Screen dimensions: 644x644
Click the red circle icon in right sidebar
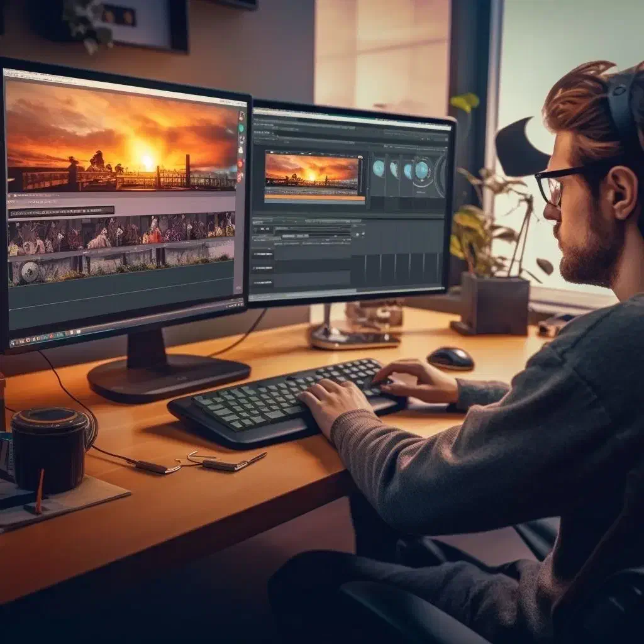pyautogui.click(x=240, y=163)
